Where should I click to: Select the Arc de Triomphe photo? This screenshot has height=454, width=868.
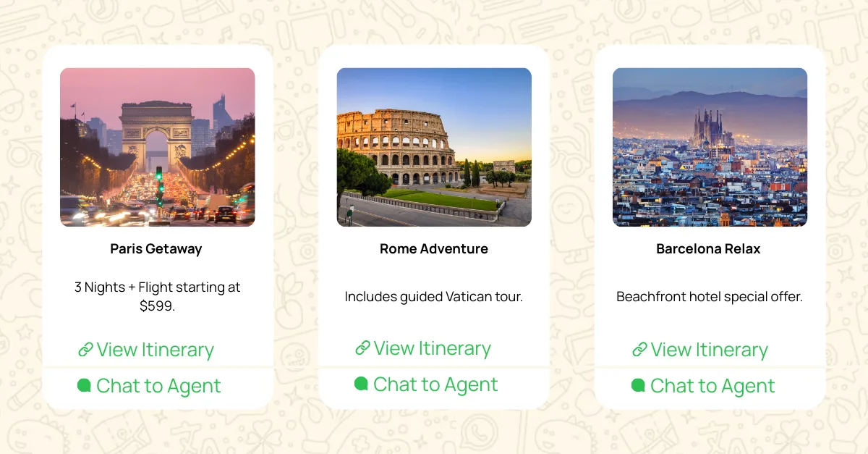click(x=158, y=147)
